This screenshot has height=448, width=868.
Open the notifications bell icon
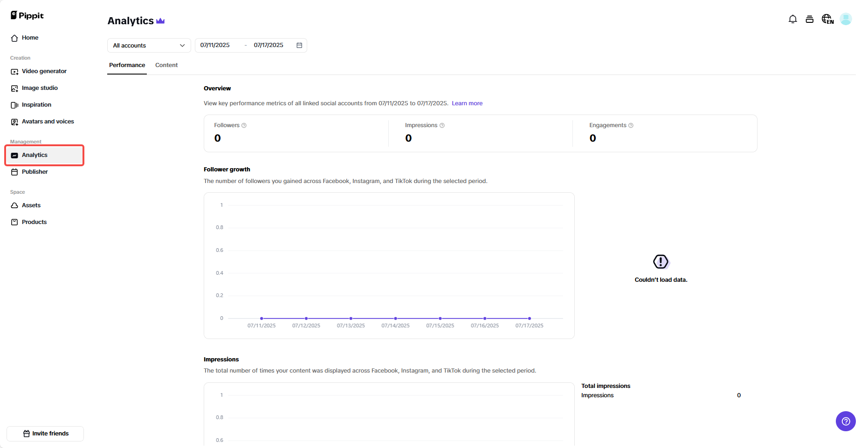tap(792, 19)
